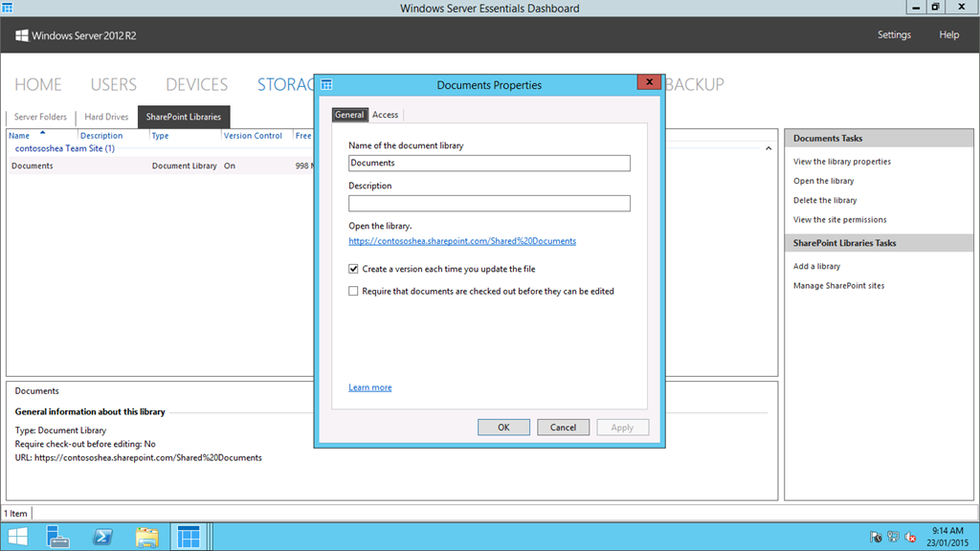Click the network status tray icon

coord(892,537)
